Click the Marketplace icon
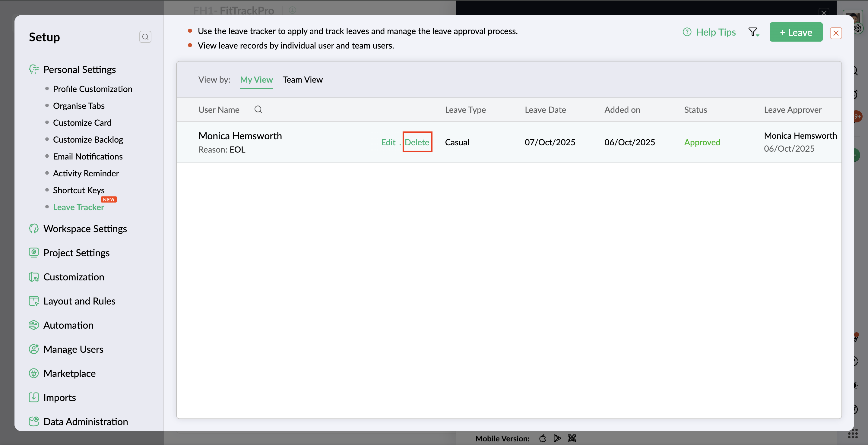The image size is (868, 445). [x=34, y=373]
